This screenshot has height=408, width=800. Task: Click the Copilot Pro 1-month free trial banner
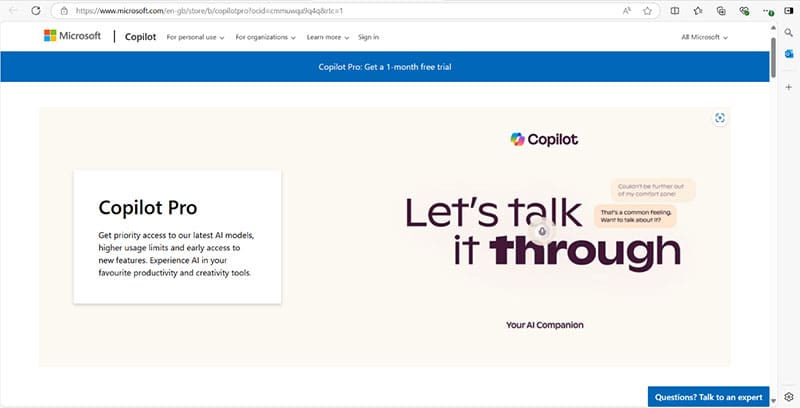point(385,67)
